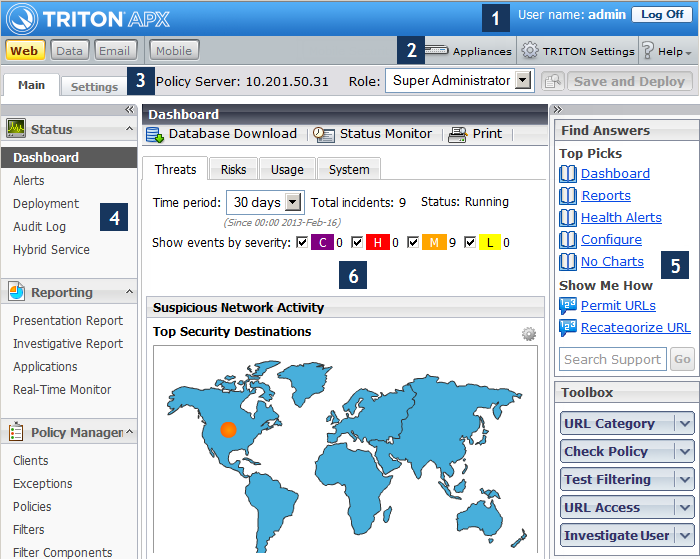Collapse the Status section
The height and width of the screenshot is (559, 700).
tap(129, 129)
